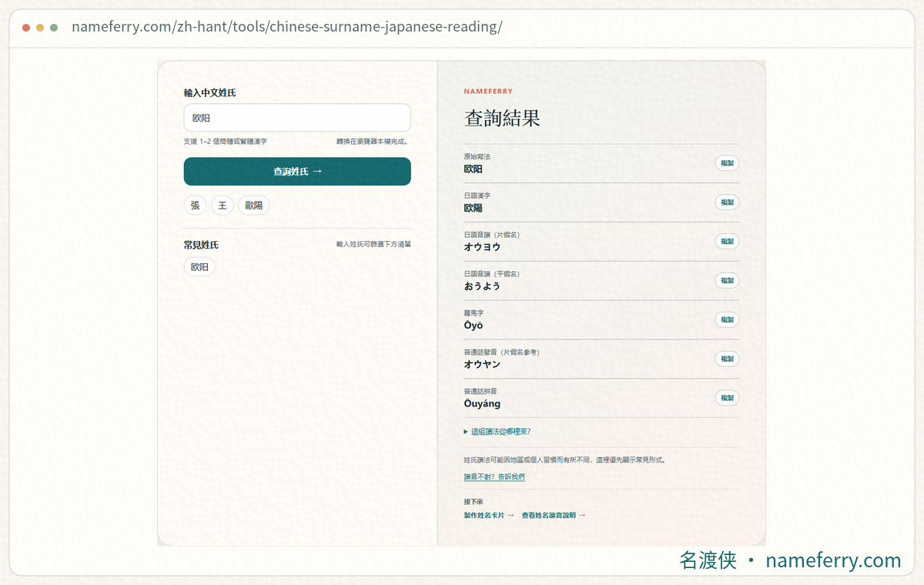Click the 查詢結果 heading

point(502,118)
